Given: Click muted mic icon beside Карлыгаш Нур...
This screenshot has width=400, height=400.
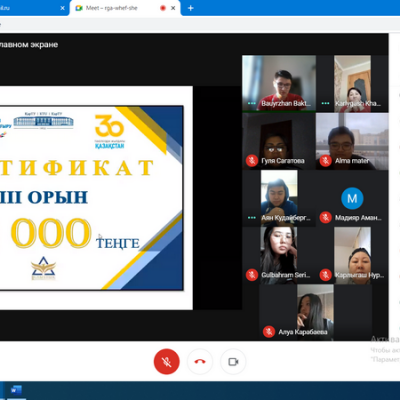Looking at the screenshot, I should coord(326,275).
